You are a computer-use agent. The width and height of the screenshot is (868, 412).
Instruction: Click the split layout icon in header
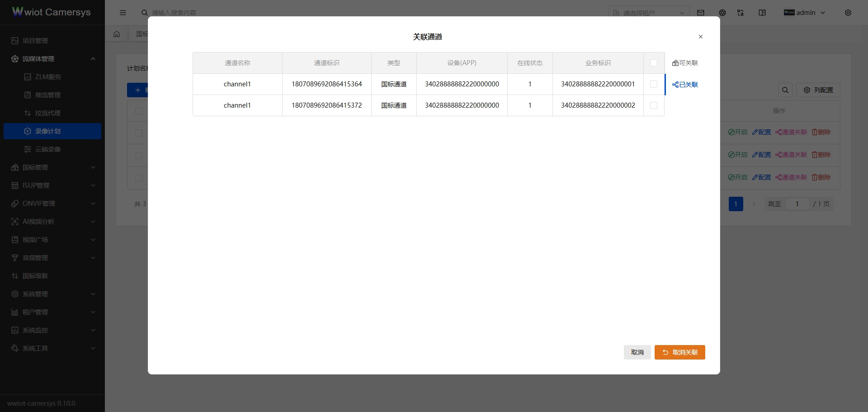click(x=762, y=13)
